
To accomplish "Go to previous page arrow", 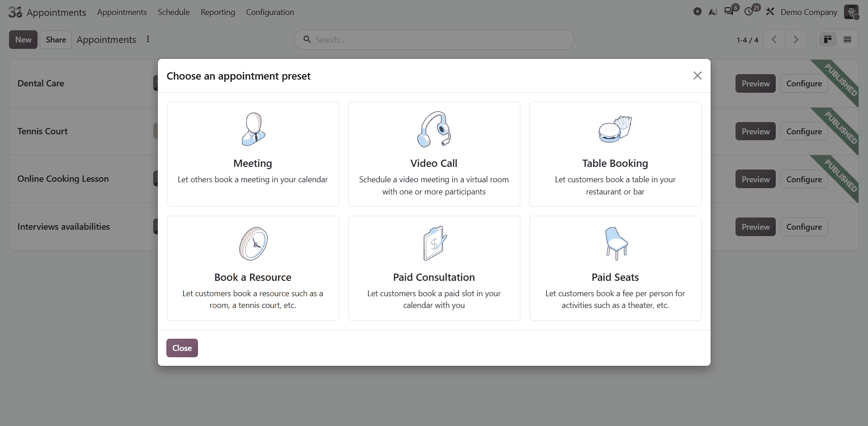I will (774, 40).
